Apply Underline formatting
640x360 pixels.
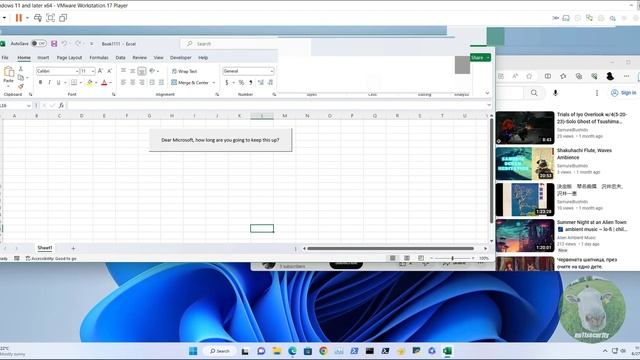coord(58,82)
